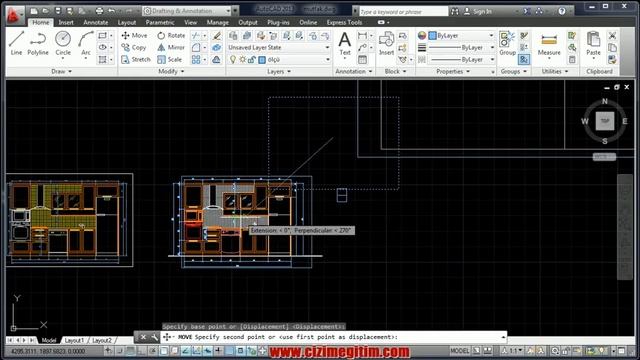Click the Model layout tab
This screenshot has width=640, height=360.
(x=49, y=340)
